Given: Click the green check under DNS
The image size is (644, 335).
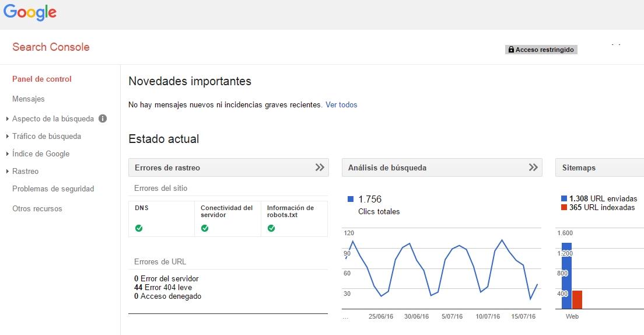Looking at the screenshot, I should click(x=139, y=228).
